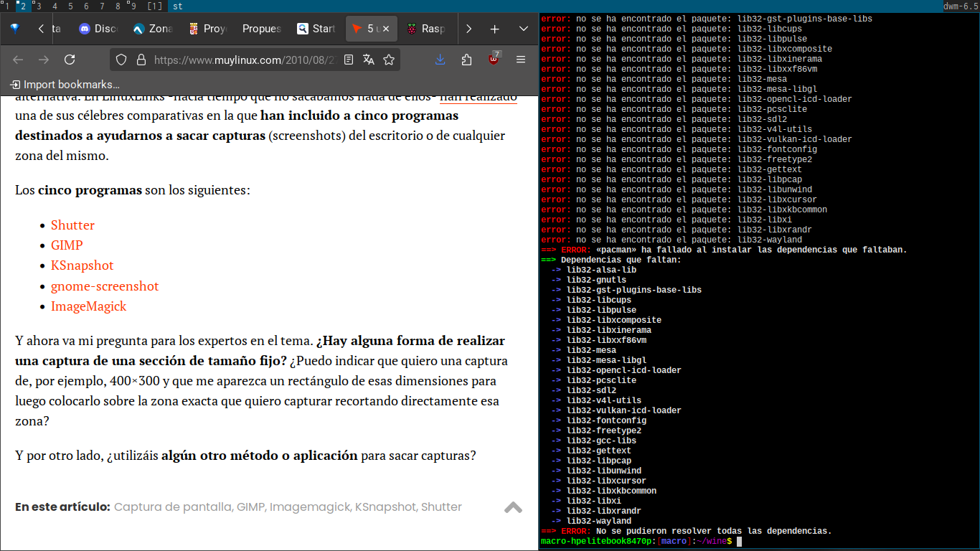The image size is (980, 551).
Task: Switch to the Discord tab
Action: coord(98,29)
